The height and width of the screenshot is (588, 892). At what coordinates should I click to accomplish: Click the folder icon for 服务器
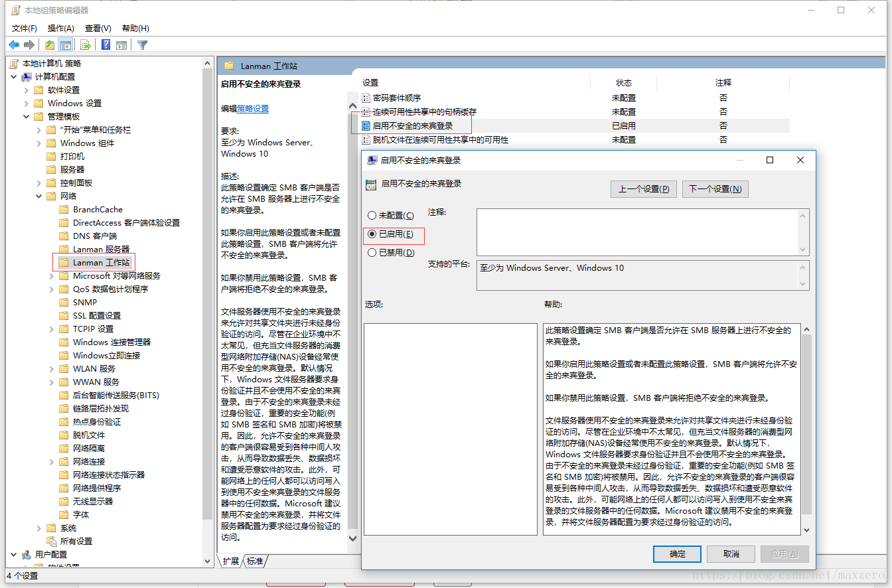pos(51,169)
